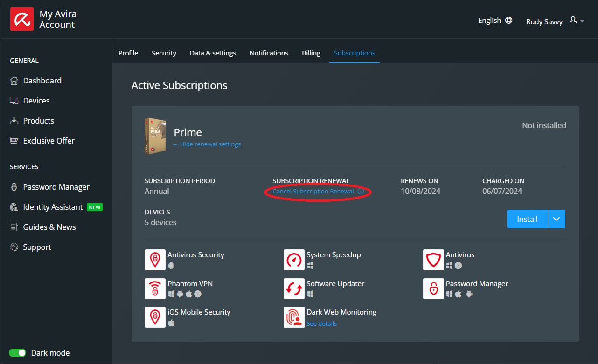
Task: Click the Android icon under Antivirus Security
Action: point(171,266)
